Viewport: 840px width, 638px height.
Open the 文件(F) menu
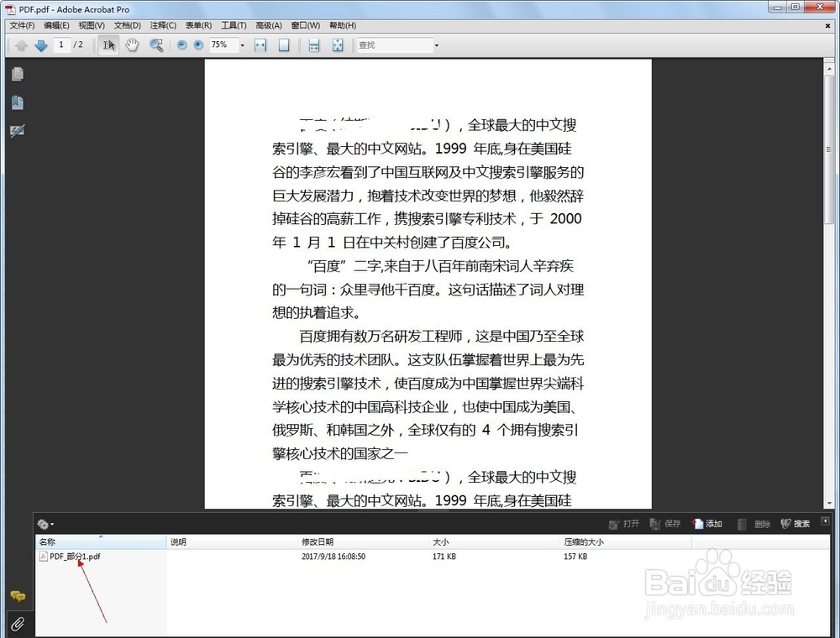coord(22,25)
